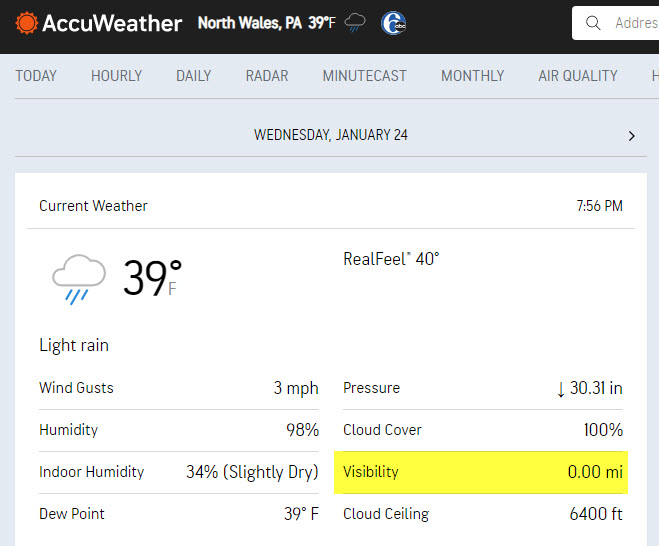Open the AIR QUALITY tab

coord(578,76)
